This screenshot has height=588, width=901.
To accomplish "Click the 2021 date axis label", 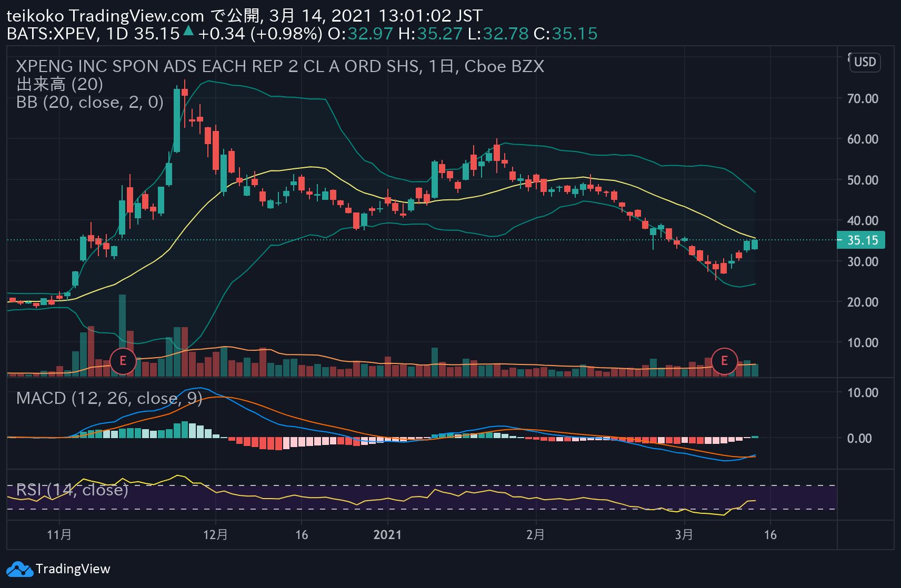I will [387, 535].
